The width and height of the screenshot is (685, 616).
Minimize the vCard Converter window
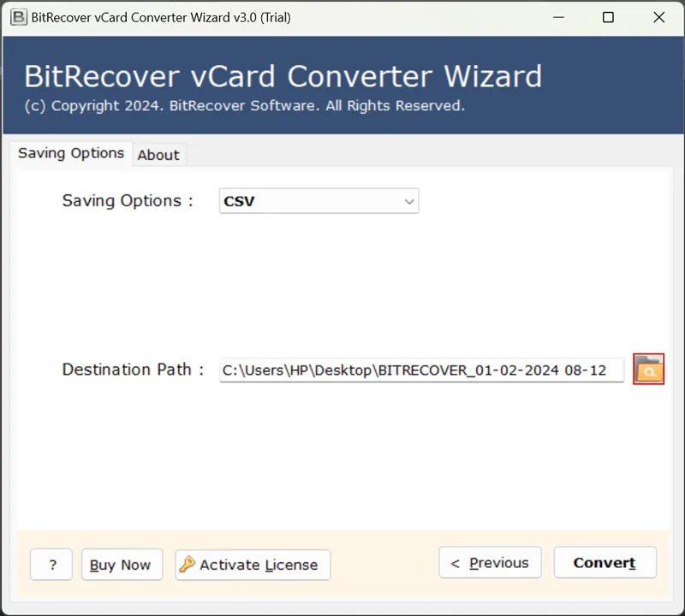tap(559, 17)
